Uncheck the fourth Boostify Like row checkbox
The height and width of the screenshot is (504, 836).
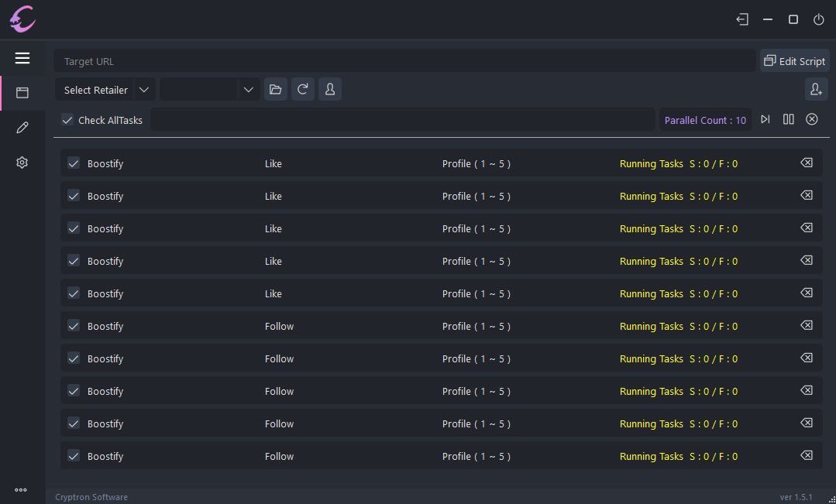click(74, 261)
